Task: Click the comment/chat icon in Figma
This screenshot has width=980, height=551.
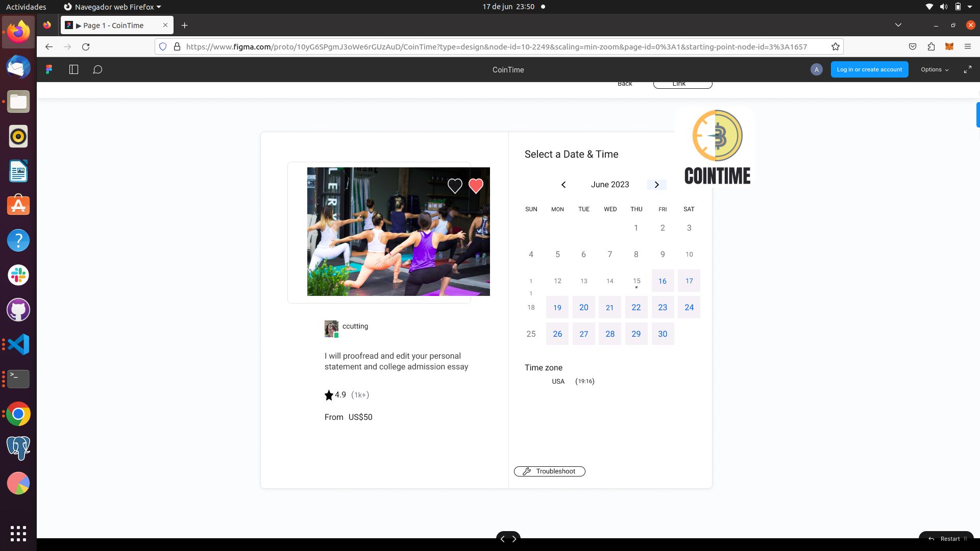Action: click(97, 69)
